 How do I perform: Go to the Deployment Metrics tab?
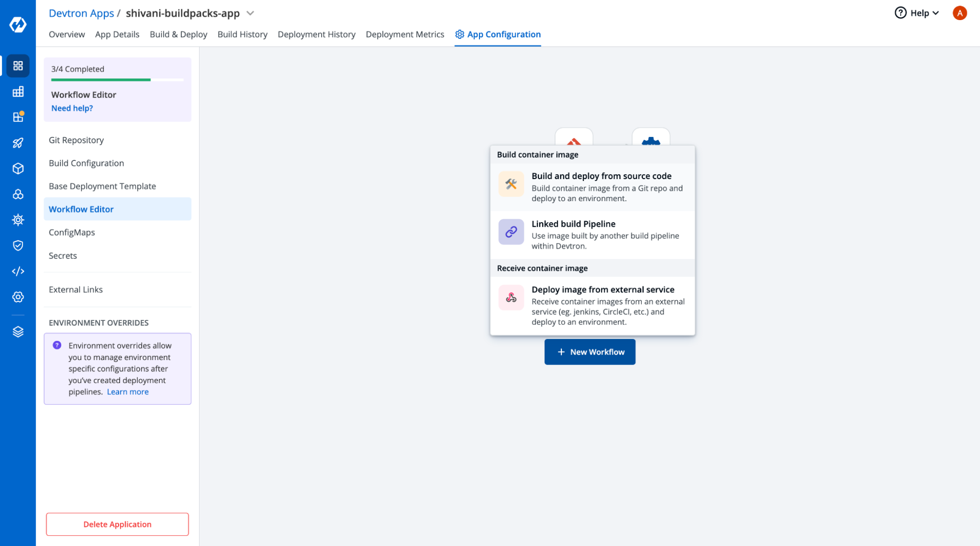coord(405,34)
